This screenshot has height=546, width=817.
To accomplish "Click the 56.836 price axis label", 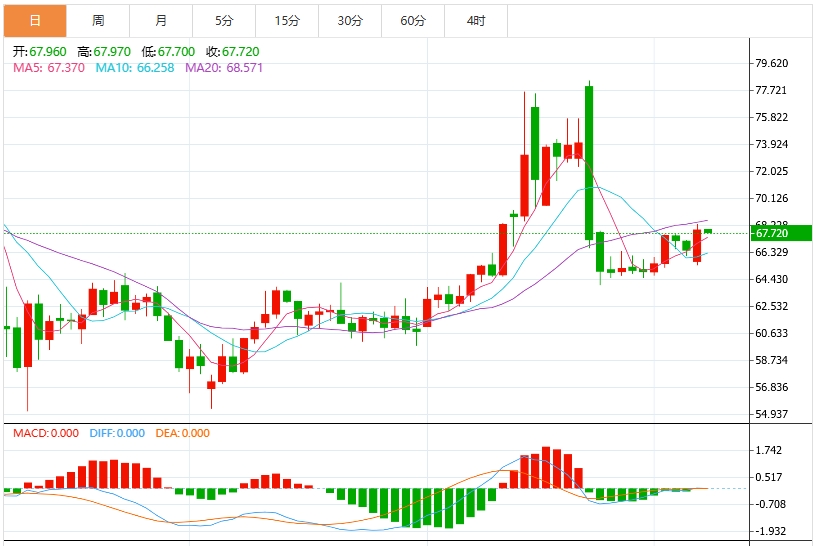I will point(772,387).
